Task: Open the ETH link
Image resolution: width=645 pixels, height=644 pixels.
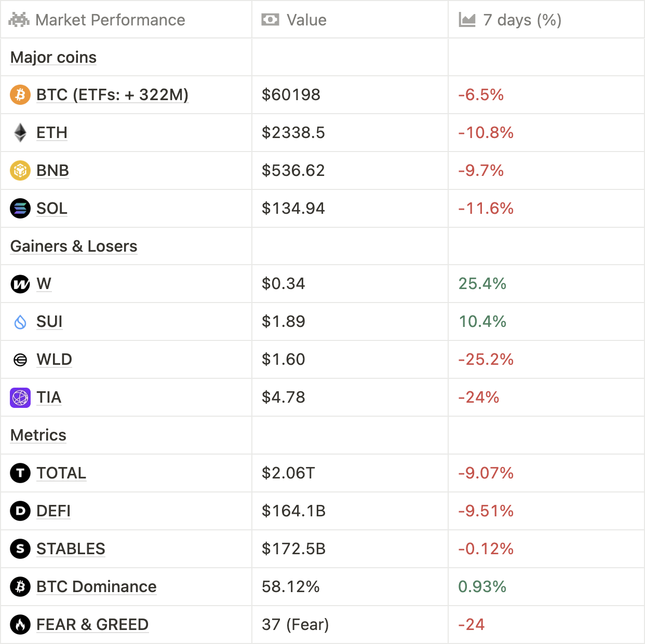Action: pyautogui.click(x=52, y=133)
